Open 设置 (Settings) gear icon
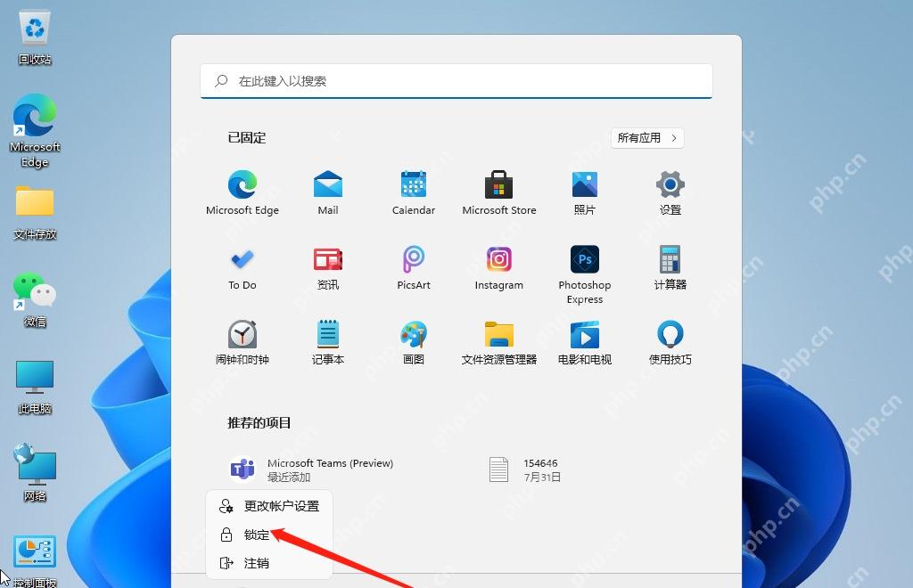Image resolution: width=913 pixels, height=588 pixels. click(670, 192)
